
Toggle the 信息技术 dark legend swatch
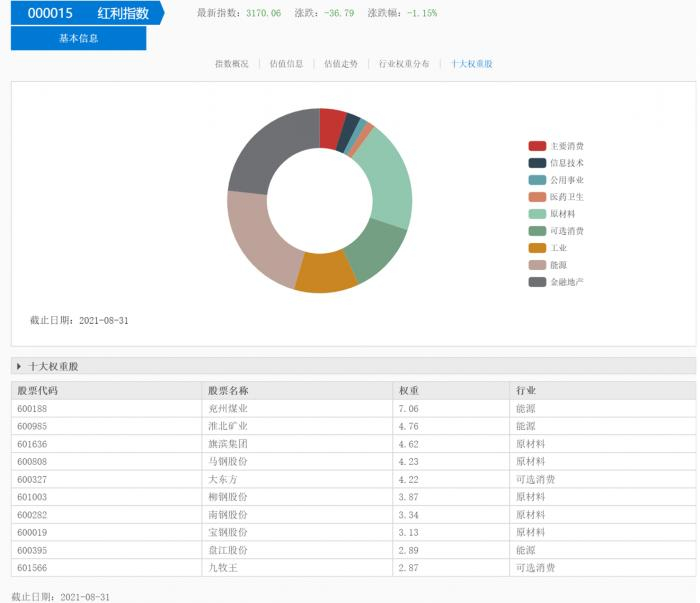coord(538,163)
